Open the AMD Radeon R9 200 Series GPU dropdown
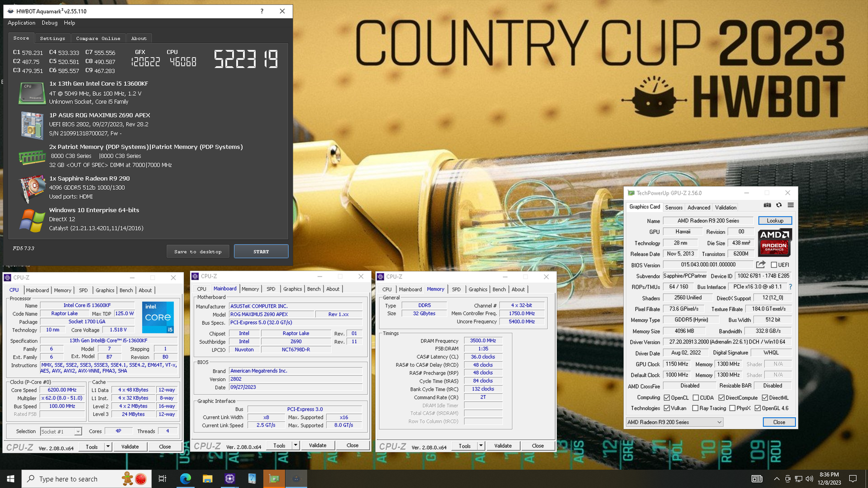This screenshot has width=868, height=488. click(675, 422)
